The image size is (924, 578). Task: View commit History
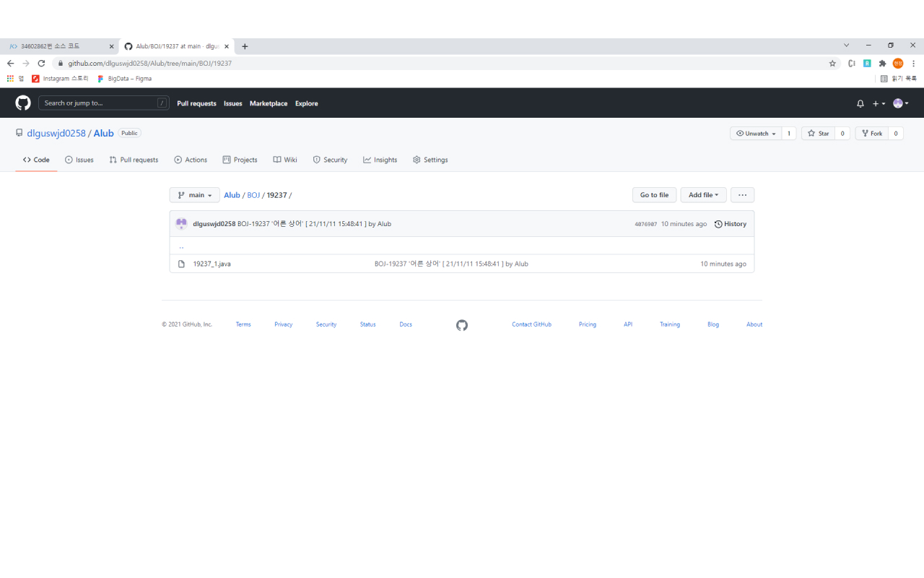click(x=731, y=224)
